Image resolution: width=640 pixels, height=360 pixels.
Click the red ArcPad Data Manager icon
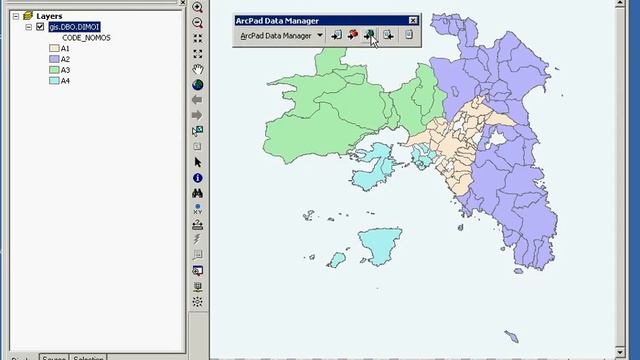(353, 35)
